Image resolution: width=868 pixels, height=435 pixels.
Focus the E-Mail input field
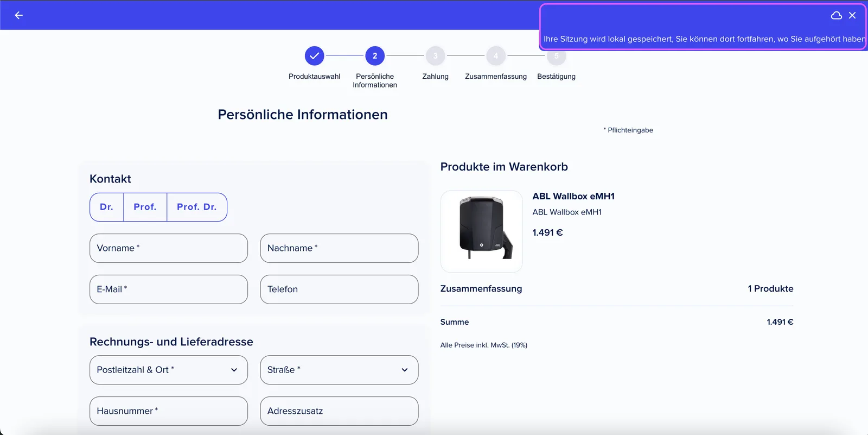click(x=169, y=289)
